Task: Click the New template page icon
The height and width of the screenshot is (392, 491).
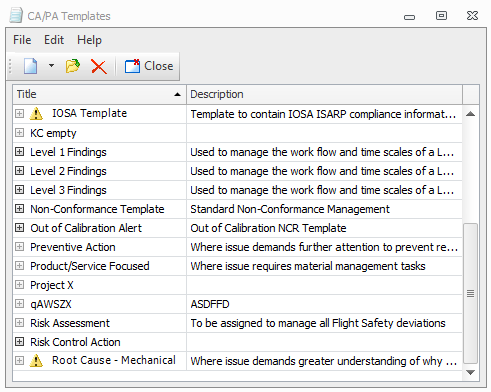Action: [31, 66]
